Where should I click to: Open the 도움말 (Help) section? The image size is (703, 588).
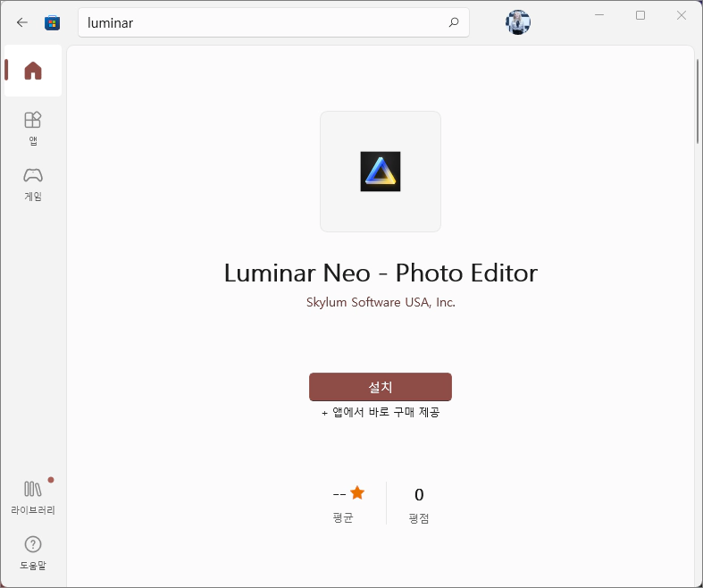pyautogui.click(x=33, y=553)
